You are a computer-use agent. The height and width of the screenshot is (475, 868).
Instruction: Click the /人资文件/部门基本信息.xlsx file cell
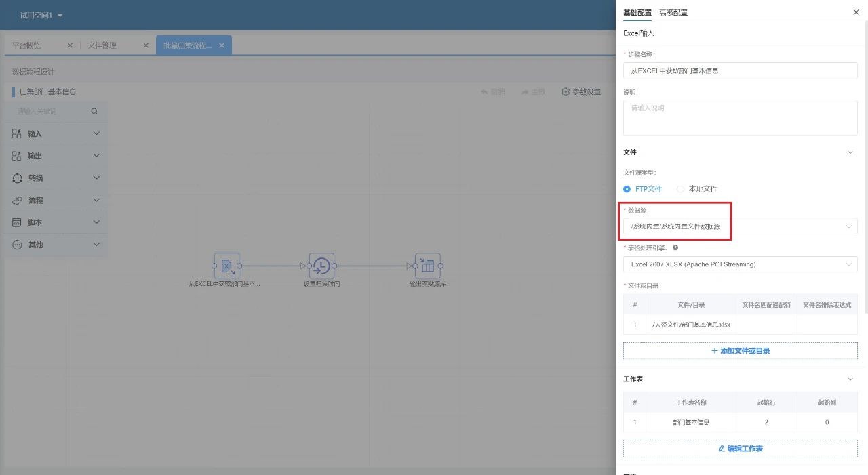pos(691,325)
